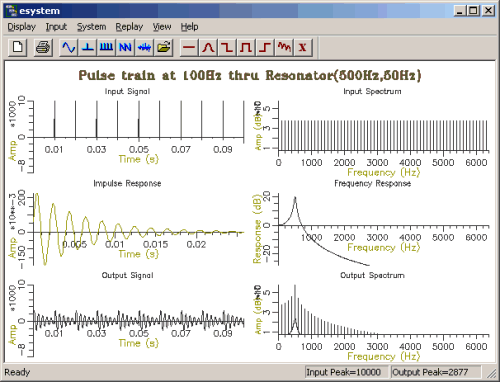The image size is (500, 382).
Task: Select the sine wave input signal icon
Action: click(x=69, y=47)
